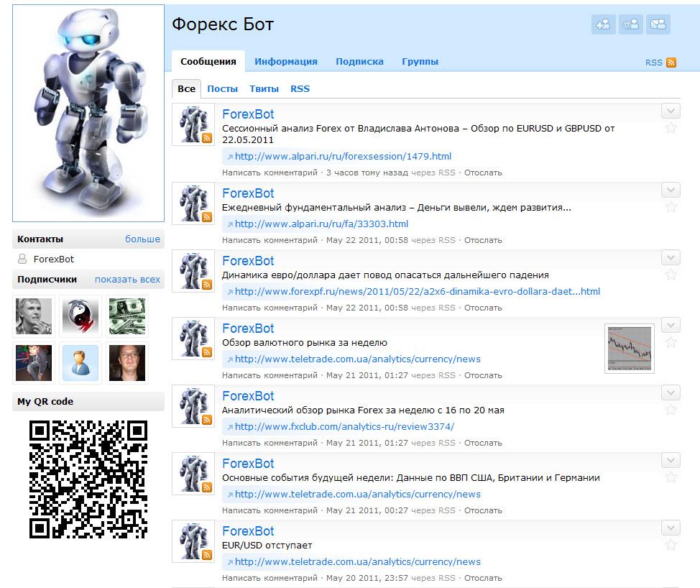Click 'Отослать' on the 'EUR/USD отступает' post
The height and width of the screenshot is (588, 700).
483,578
